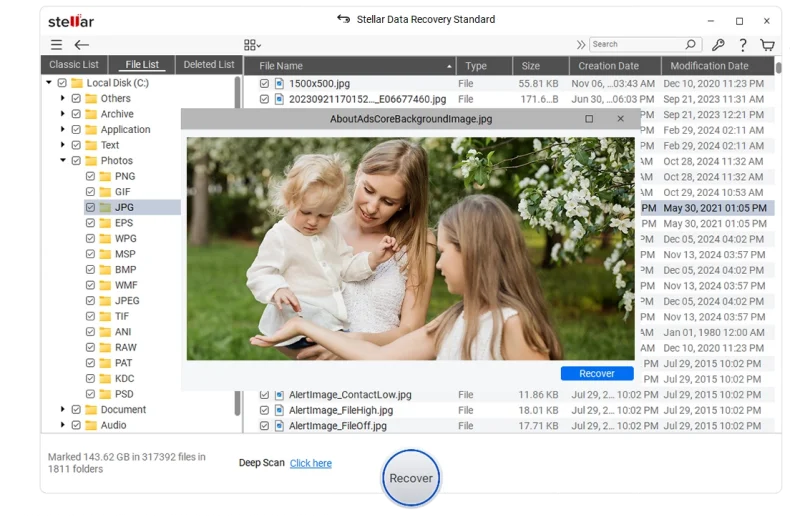This screenshot has height=517, width=800.
Task: Open help with the question mark icon
Action: 743,45
